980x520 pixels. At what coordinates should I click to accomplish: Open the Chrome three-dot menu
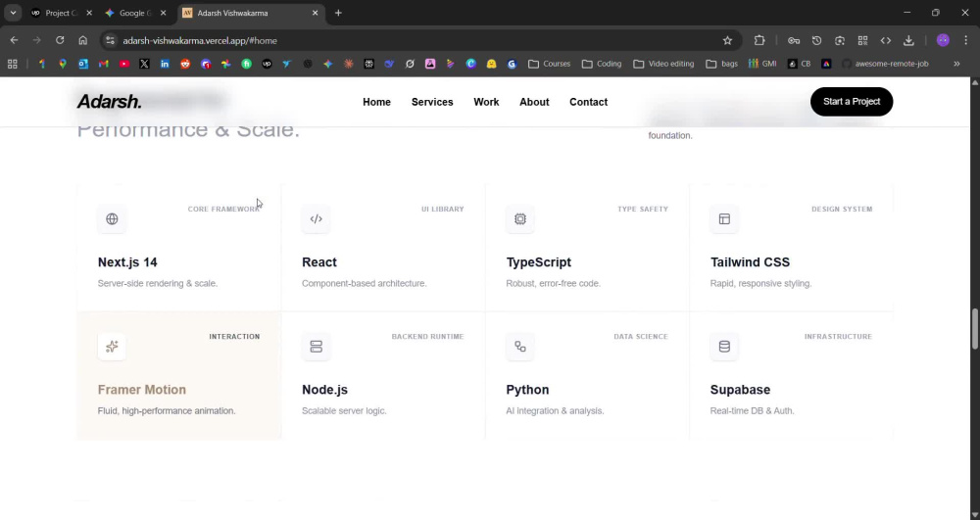tap(966, 40)
